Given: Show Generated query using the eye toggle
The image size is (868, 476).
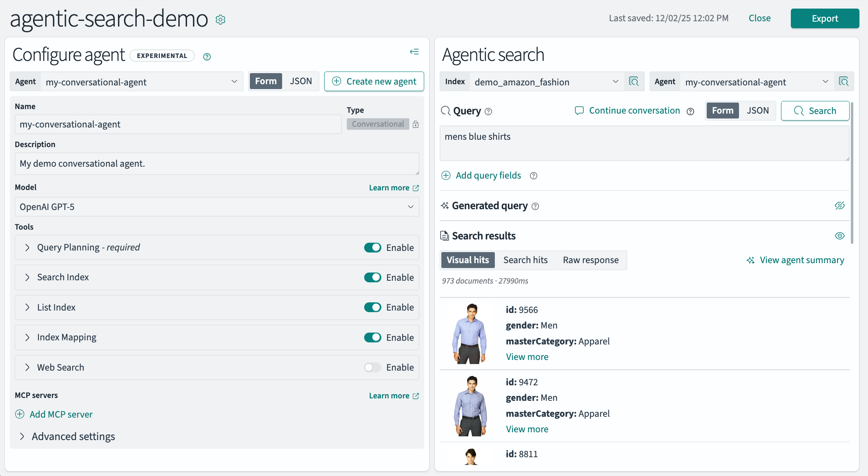Looking at the screenshot, I should coord(839,206).
